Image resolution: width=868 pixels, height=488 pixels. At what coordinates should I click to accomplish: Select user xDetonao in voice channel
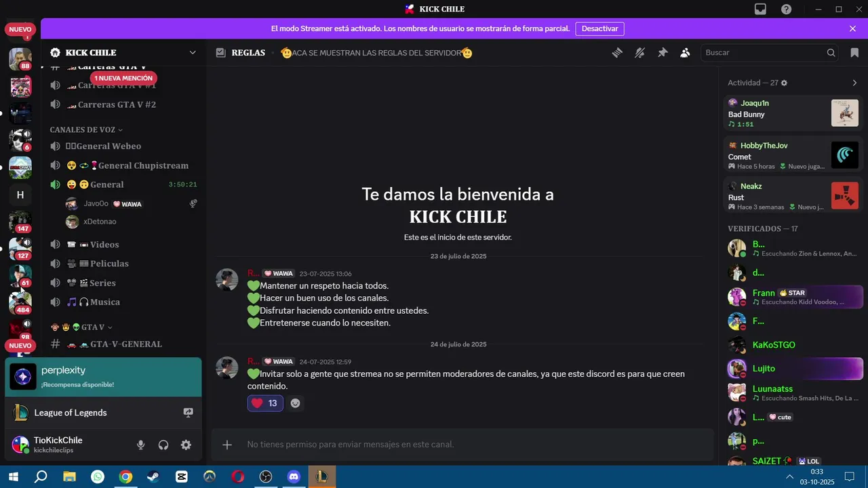pyautogui.click(x=132, y=222)
